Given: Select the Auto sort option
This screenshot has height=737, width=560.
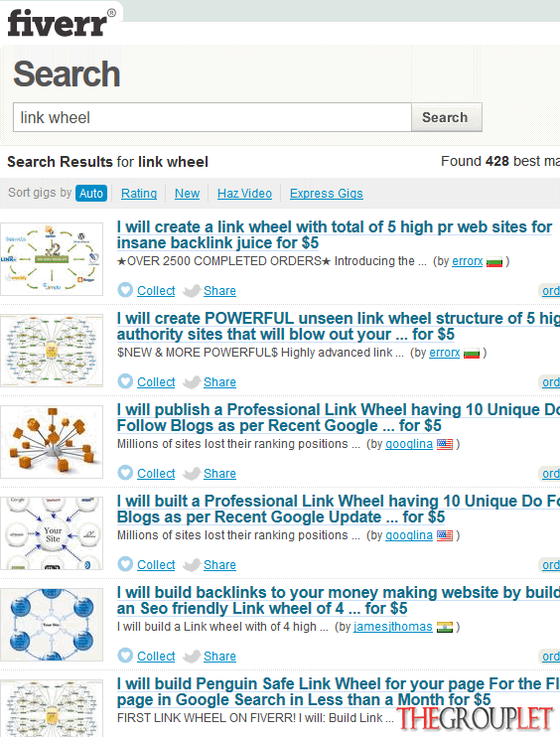Looking at the screenshot, I should 91,193.
